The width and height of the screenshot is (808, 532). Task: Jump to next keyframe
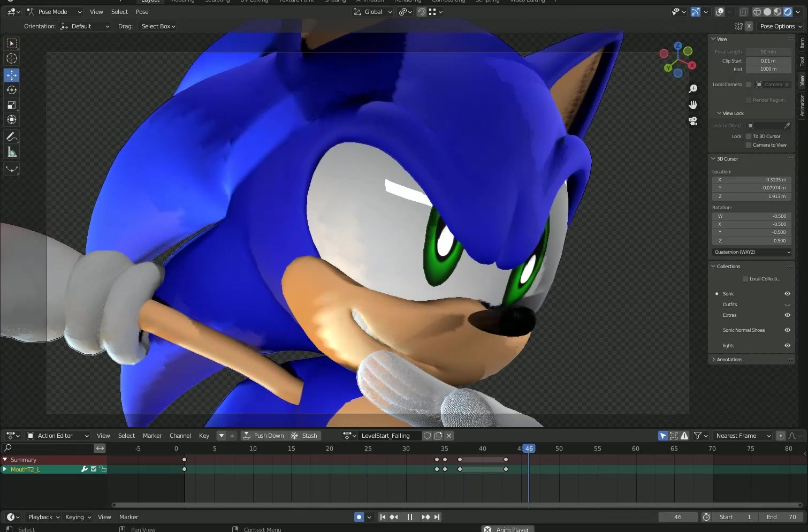click(x=426, y=517)
